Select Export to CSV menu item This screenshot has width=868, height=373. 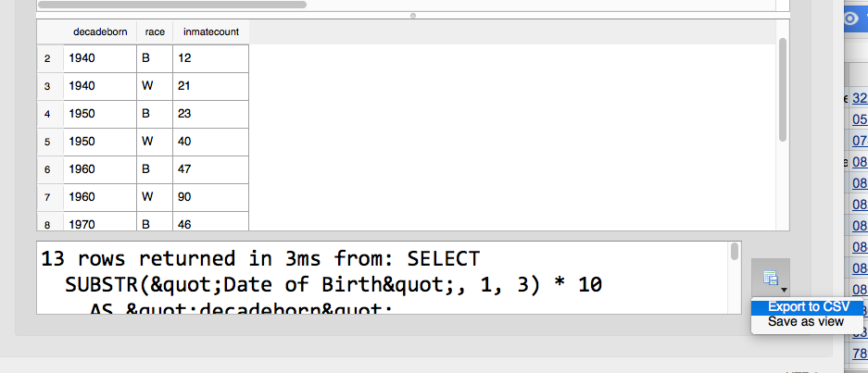807,307
